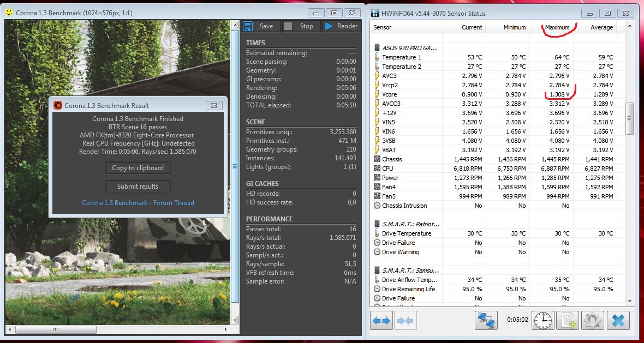
Task: Click the Corona viewport scroll-down arrow
Action: (x=235, y=319)
